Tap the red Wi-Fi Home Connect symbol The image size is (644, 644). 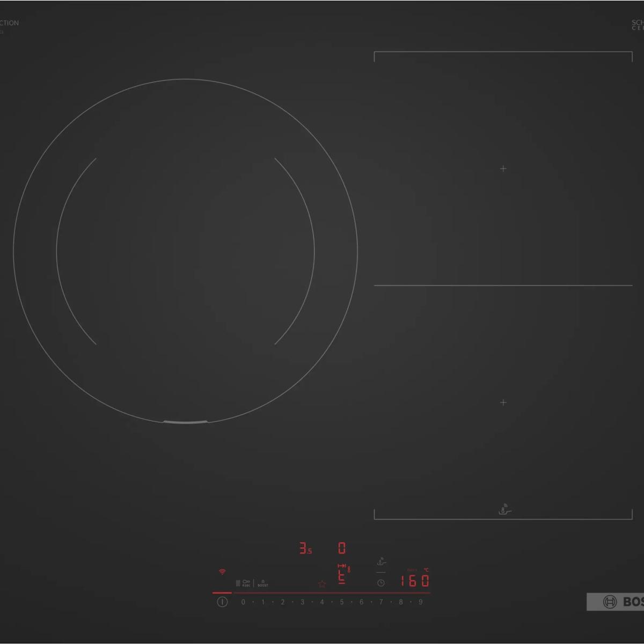click(222, 572)
